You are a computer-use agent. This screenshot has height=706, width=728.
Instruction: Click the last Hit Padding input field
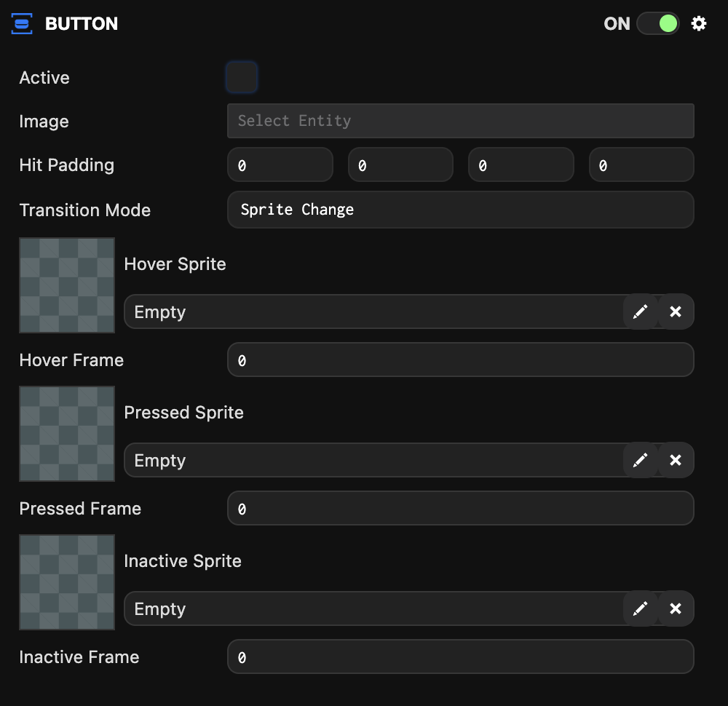641,164
